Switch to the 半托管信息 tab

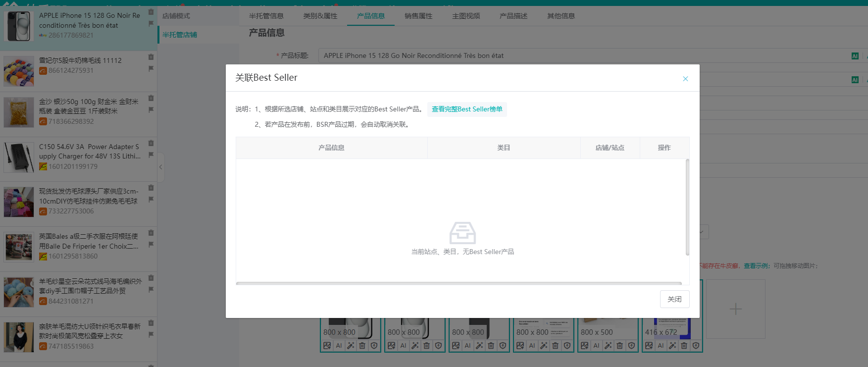click(x=266, y=16)
